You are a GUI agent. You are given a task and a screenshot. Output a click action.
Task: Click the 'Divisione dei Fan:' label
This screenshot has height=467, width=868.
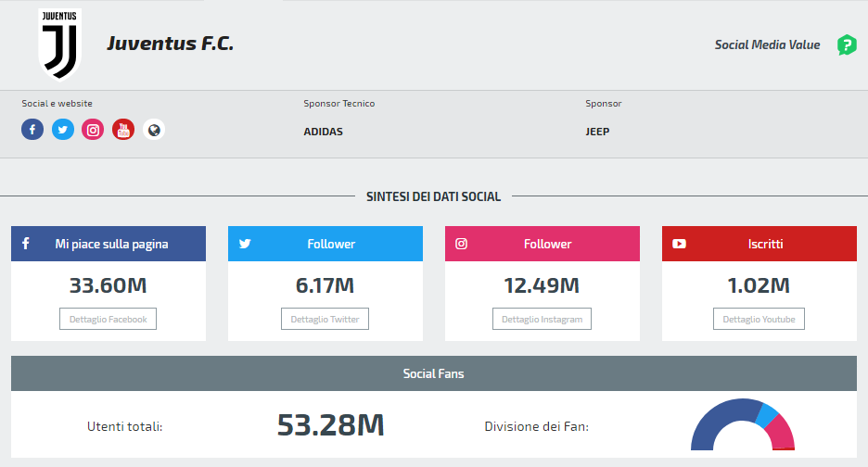tap(536, 426)
